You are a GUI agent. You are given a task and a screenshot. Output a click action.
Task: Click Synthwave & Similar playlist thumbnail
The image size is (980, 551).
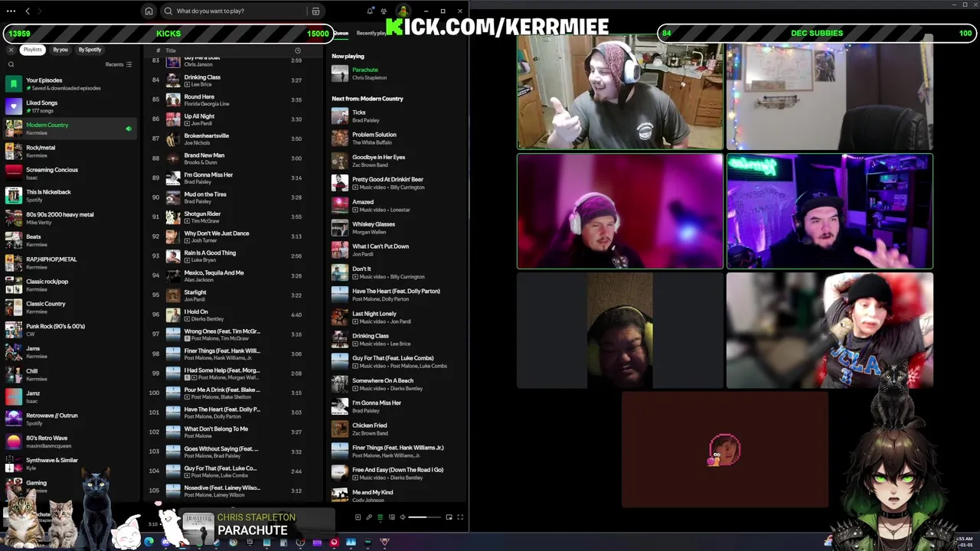[x=14, y=464]
